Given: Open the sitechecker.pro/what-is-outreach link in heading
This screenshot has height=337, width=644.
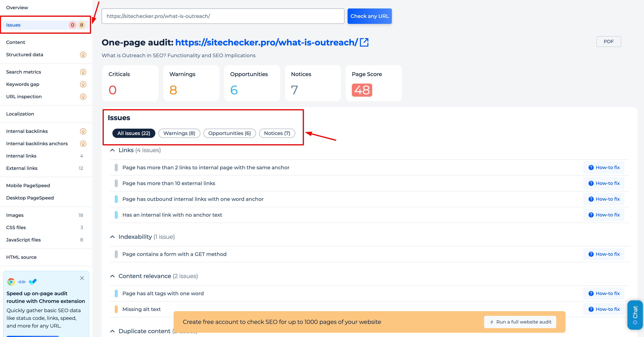Looking at the screenshot, I should click(267, 42).
